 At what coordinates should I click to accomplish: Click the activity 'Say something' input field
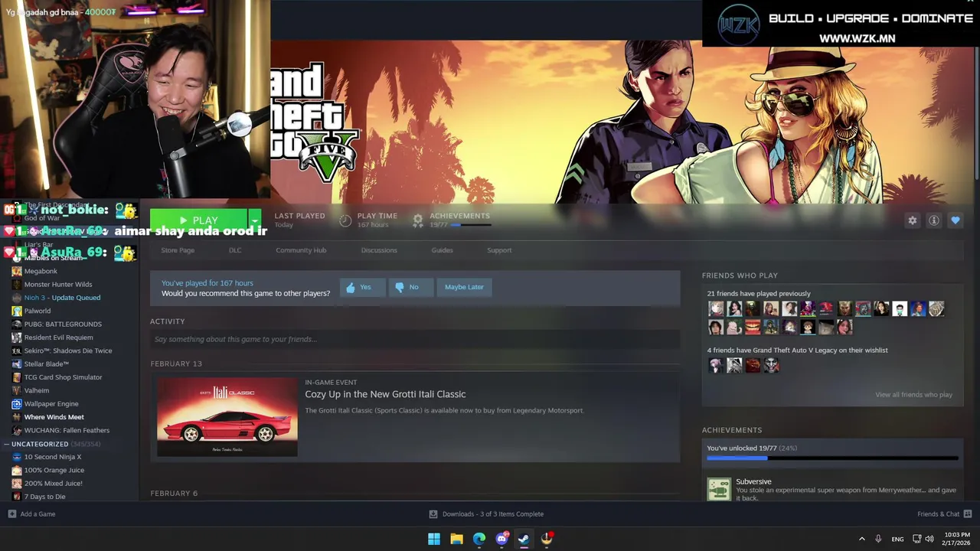click(x=415, y=339)
